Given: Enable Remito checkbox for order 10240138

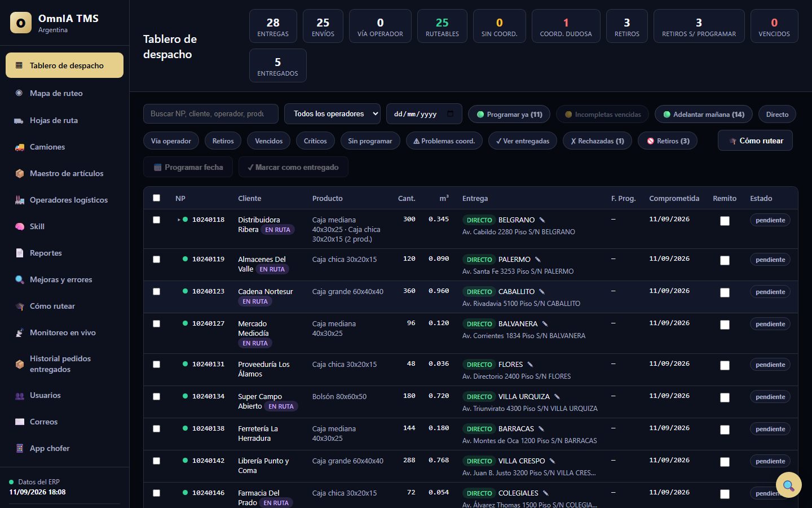Looking at the screenshot, I should [725, 430].
